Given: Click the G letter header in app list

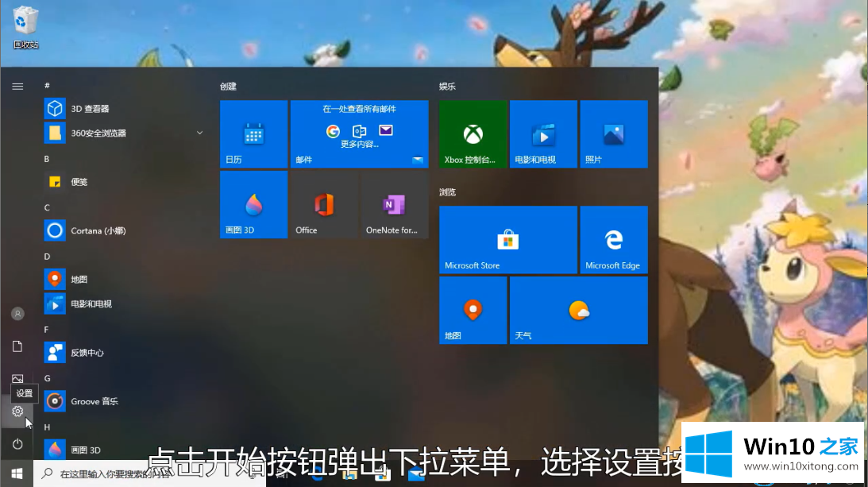Looking at the screenshot, I should 47,378.
